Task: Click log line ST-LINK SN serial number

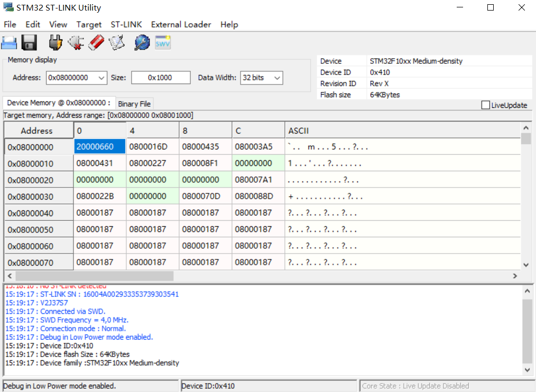Action: tap(92, 294)
